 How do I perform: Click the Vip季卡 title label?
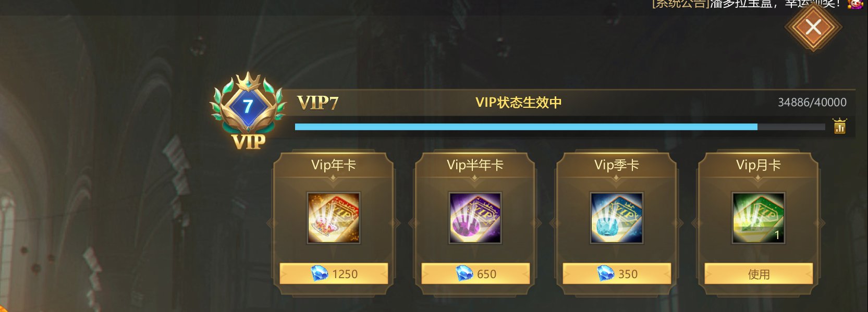pyautogui.click(x=617, y=165)
